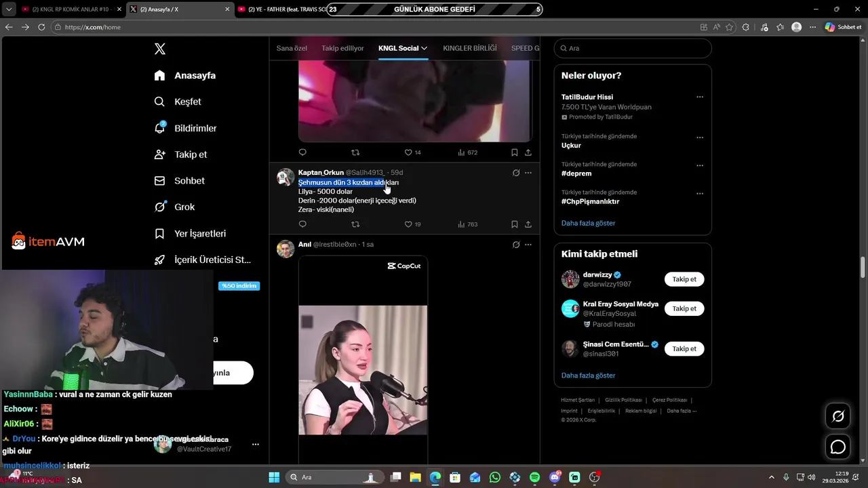Bookmark the top video post
Screen dimensions: 868x488
point(515,152)
